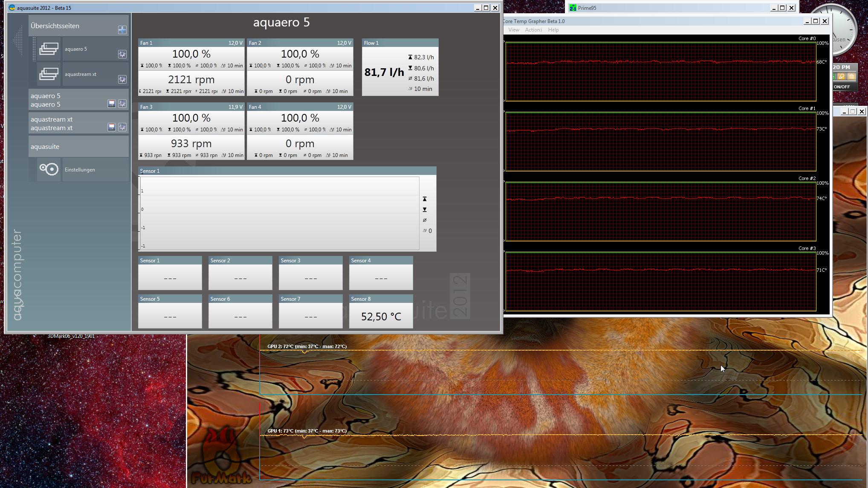Open Einstellungen settings icon
This screenshot has width=868, height=488.
[x=49, y=169]
